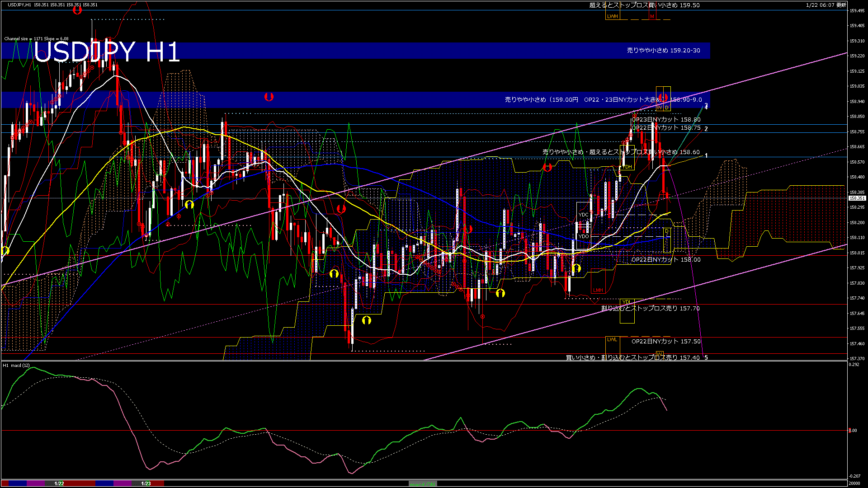Select the LMH marker box in the lower chart
Screen dimensions: 868x488
[x=598, y=290]
